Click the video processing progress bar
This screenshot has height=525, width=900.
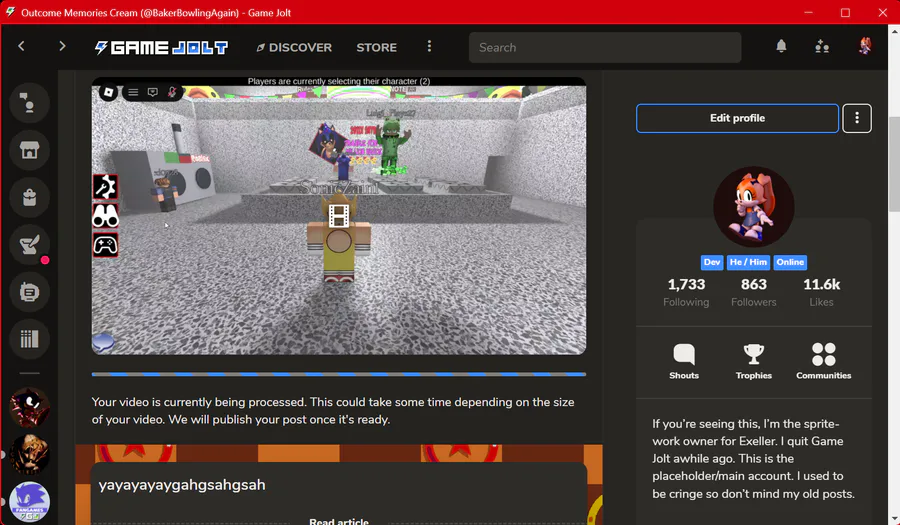click(339, 374)
